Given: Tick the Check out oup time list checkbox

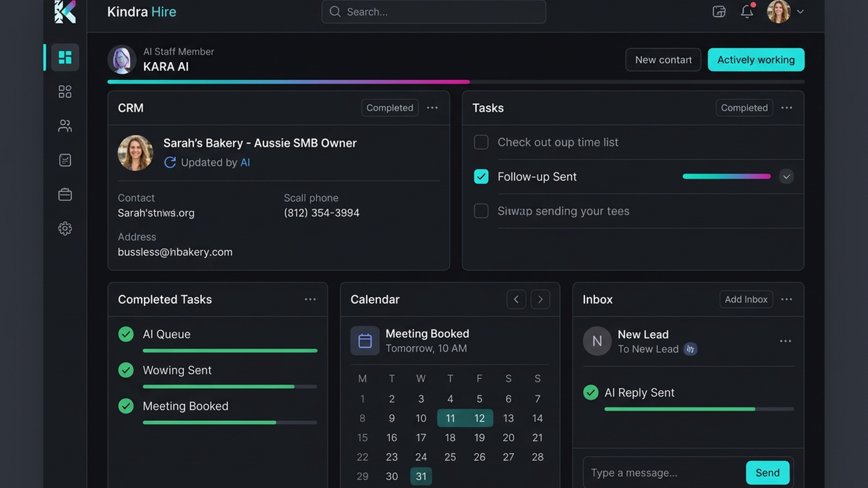Looking at the screenshot, I should coord(481,142).
